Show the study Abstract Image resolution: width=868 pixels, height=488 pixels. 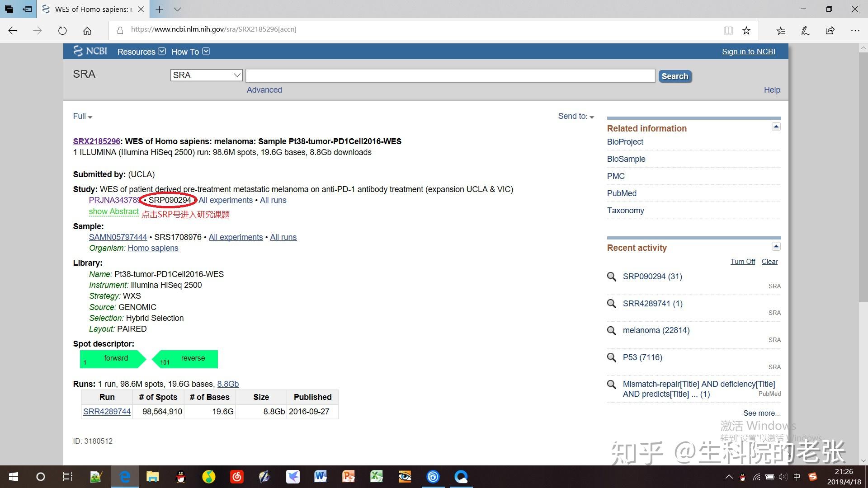[x=113, y=211]
